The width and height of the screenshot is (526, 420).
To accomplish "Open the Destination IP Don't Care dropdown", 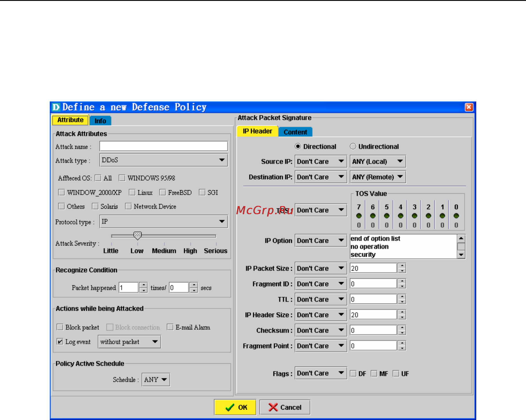I will pyautogui.click(x=321, y=177).
